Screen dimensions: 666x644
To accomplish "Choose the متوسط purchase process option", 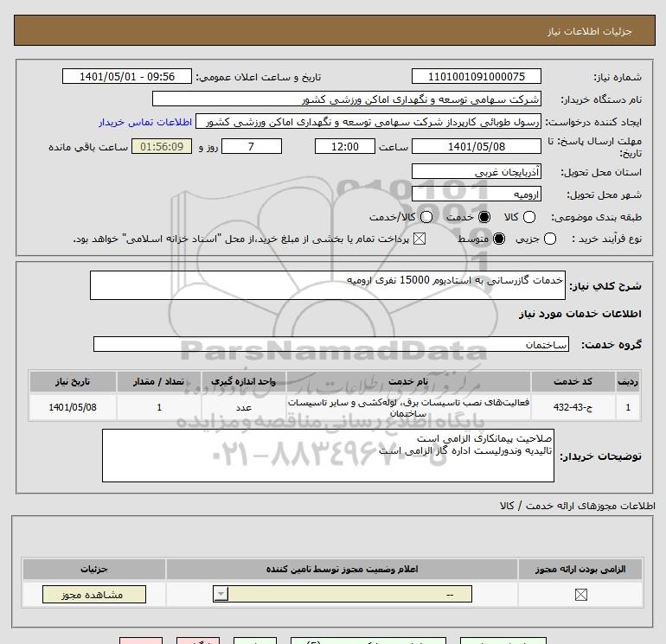I will [499, 239].
